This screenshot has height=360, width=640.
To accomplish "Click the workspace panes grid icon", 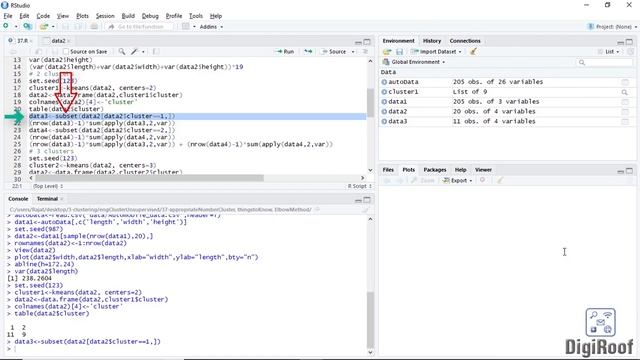I will point(186,27).
